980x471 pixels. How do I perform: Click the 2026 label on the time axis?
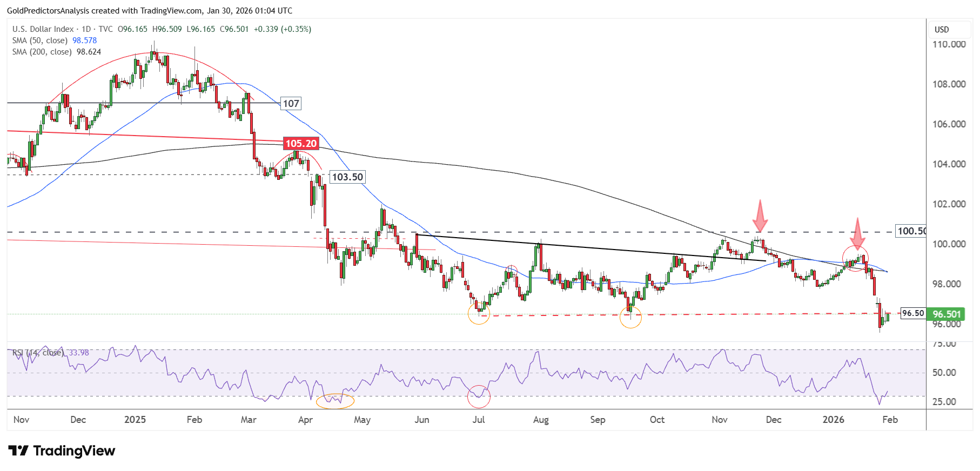(833, 420)
